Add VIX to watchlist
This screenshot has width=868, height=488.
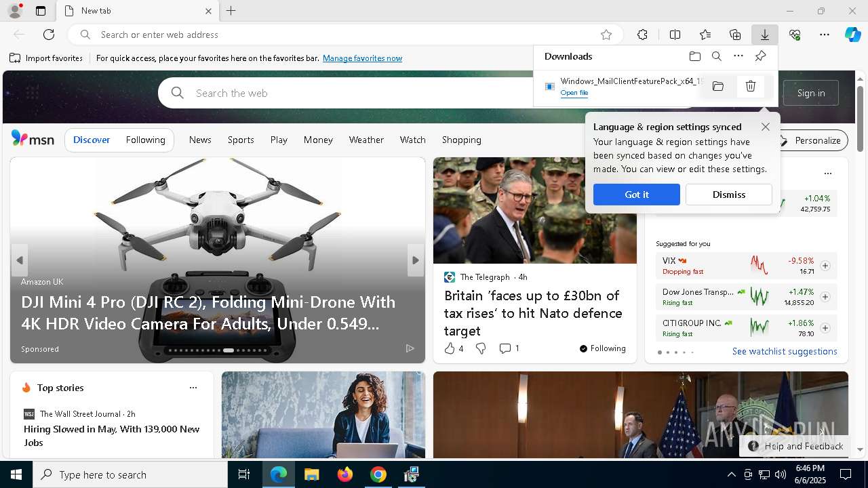pos(825,266)
